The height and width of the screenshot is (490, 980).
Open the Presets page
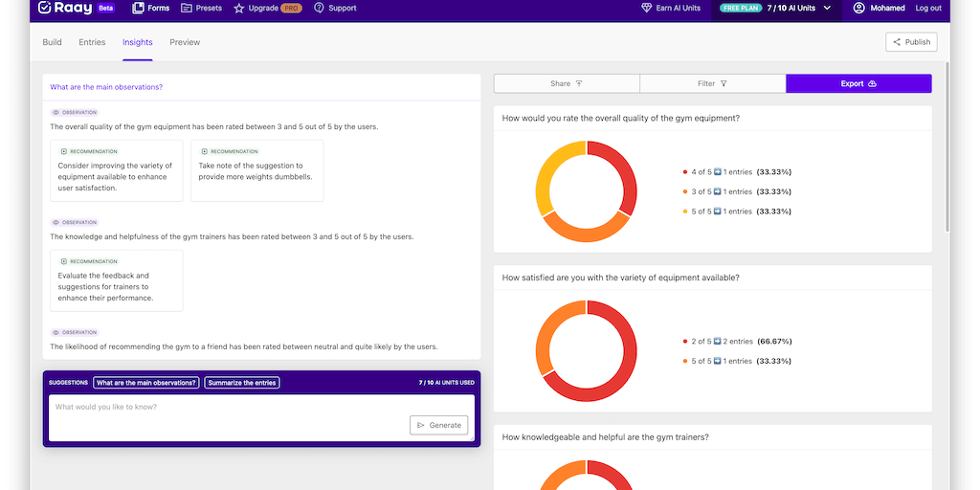201,9
